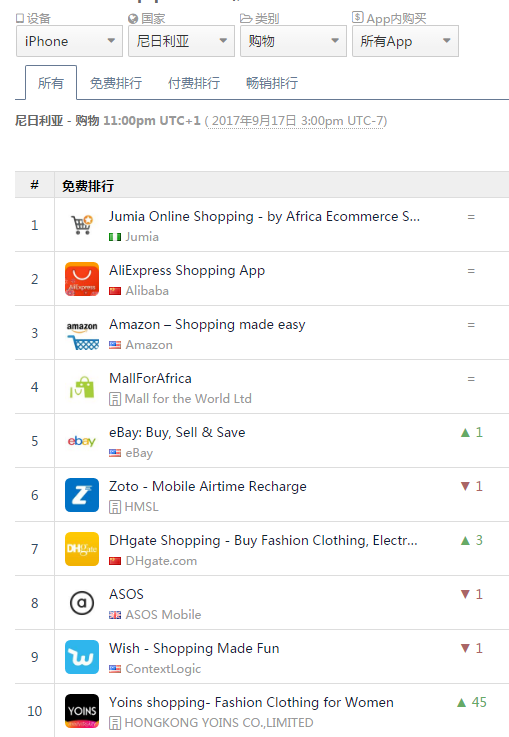509x737 pixels.
Task: Click the MallForAfrica shopping bag icon
Action: pyautogui.click(x=82, y=387)
